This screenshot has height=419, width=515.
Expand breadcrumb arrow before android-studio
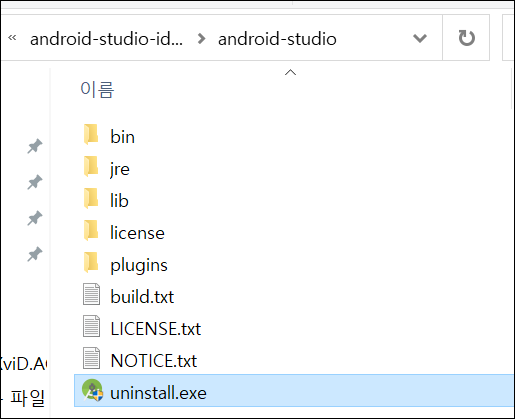201,39
